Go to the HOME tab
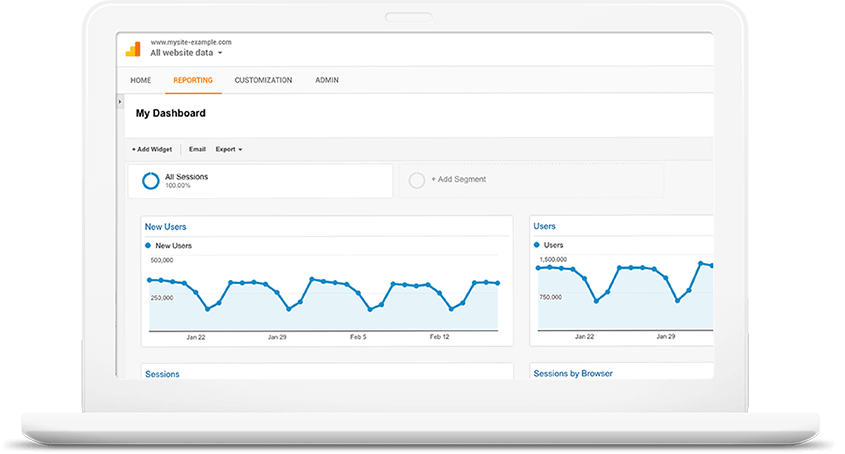Viewport: 845px width, 454px height. (x=141, y=80)
